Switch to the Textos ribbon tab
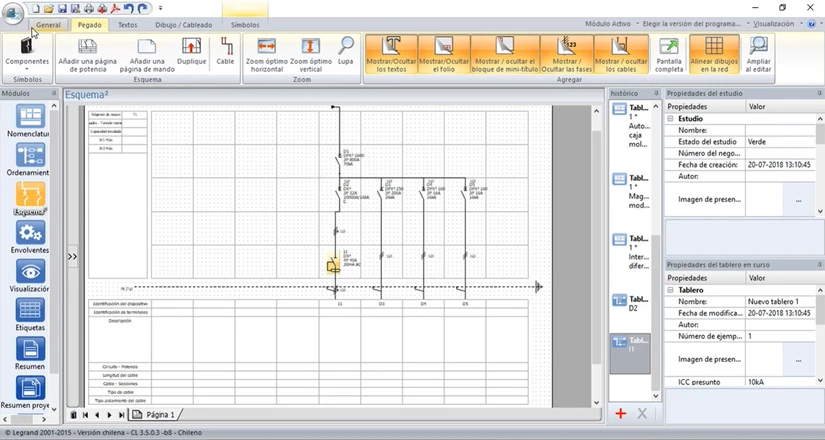This screenshot has width=825, height=440. point(128,24)
